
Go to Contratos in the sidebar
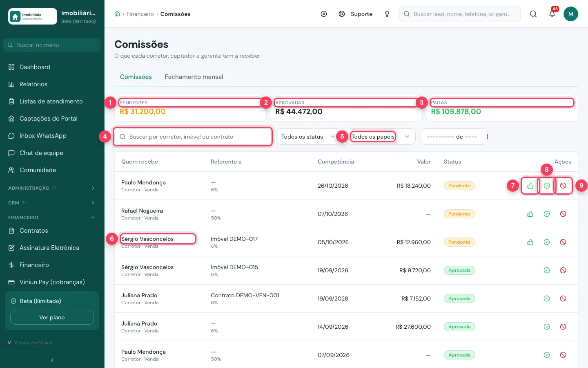[x=52, y=231]
